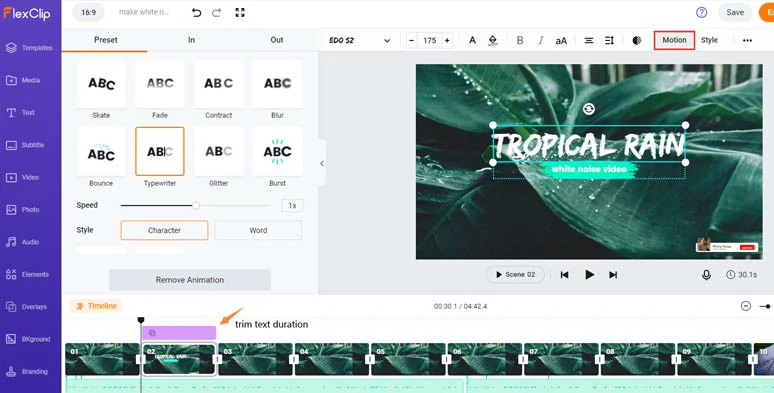Click the Speed slider handle
774x393 pixels.
196,205
